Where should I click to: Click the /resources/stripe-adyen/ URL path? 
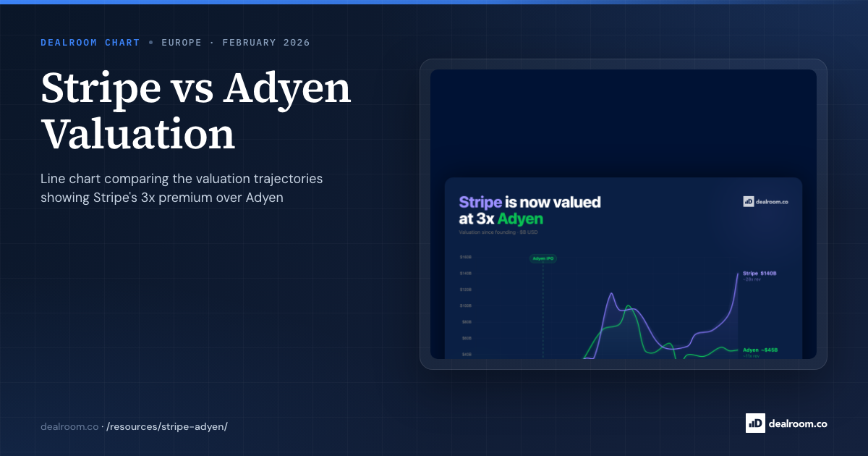167,426
